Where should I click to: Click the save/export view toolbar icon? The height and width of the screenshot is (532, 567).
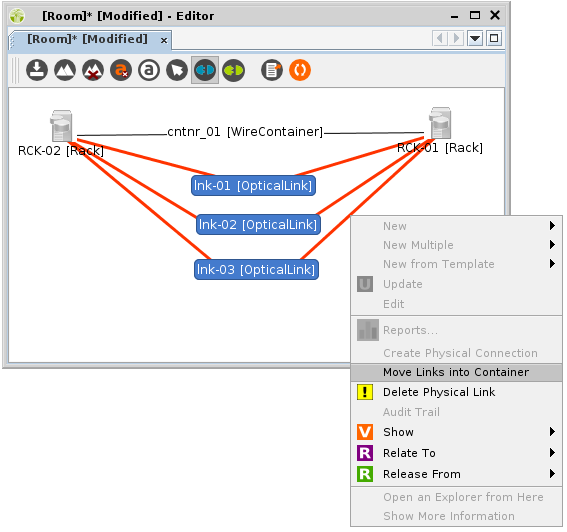coord(37,70)
